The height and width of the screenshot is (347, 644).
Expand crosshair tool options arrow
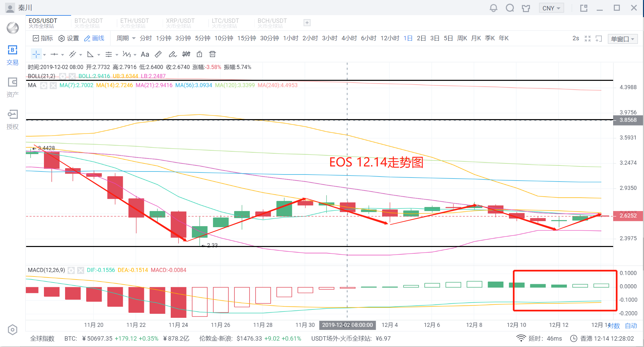coord(44,55)
